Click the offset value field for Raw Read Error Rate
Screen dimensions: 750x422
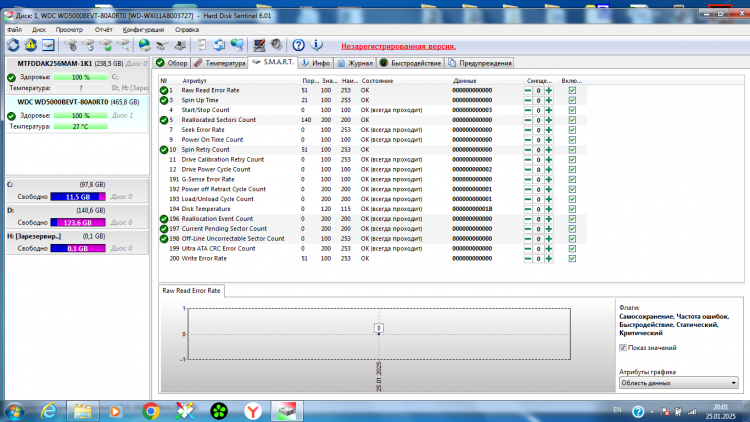[538, 90]
